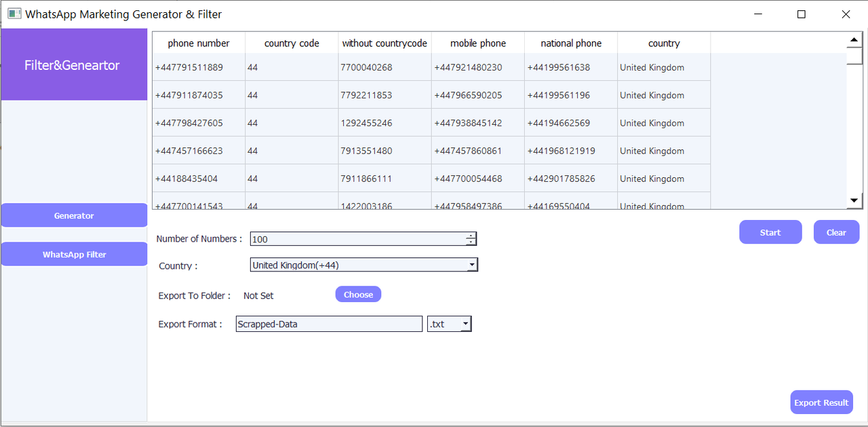The height and width of the screenshot is (427, 868).
Task: Click the Export To Folder label
Action: [x=195, y=295]
